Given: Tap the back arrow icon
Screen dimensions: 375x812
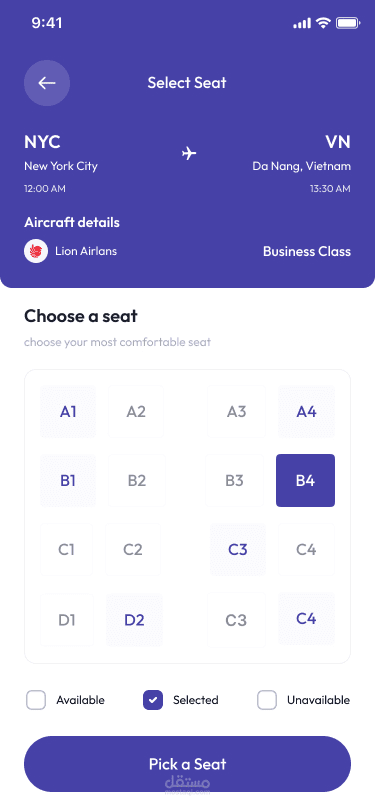Looking at the screenshot, I should coord(47,83).
